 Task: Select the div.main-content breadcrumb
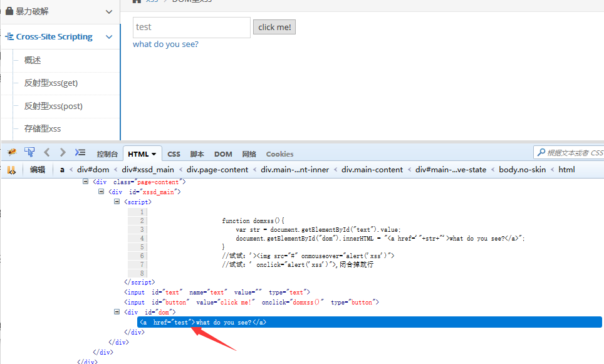click(372, 170)
